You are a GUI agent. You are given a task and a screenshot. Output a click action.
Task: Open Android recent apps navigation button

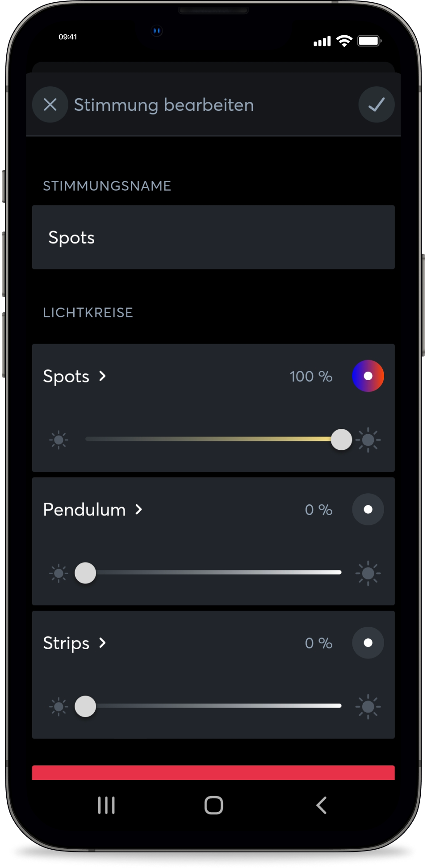click(x=106, y=805)
